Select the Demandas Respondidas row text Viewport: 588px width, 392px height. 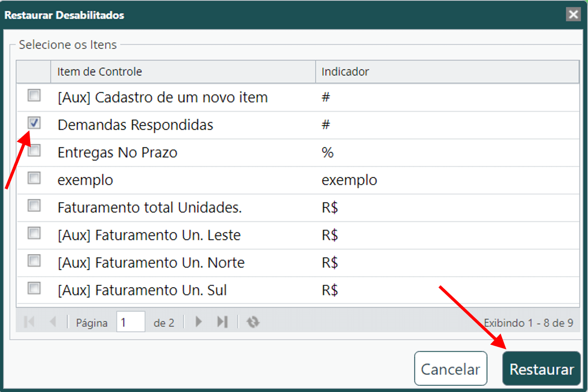point(135,125)
